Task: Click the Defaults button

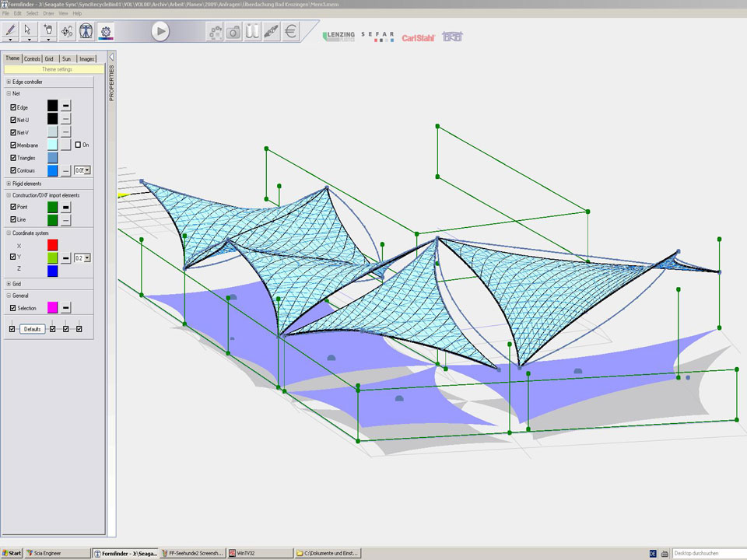Action: (x=32, y=330)
